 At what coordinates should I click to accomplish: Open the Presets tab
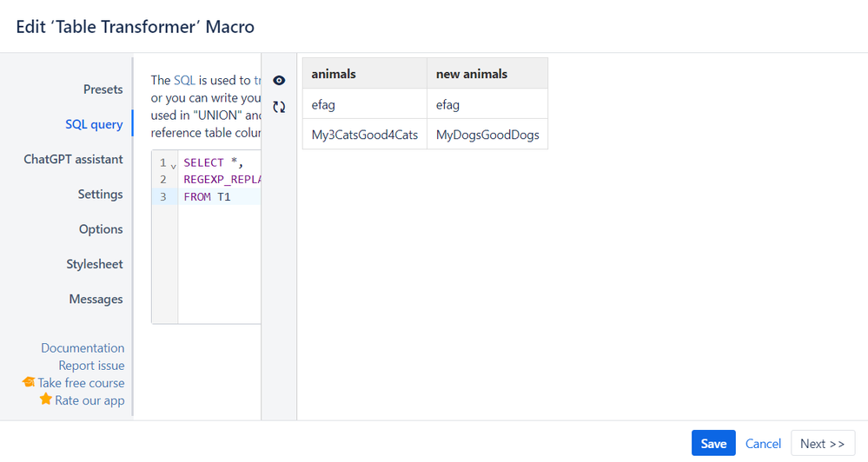pyautogui.click(x=103, y=89)
